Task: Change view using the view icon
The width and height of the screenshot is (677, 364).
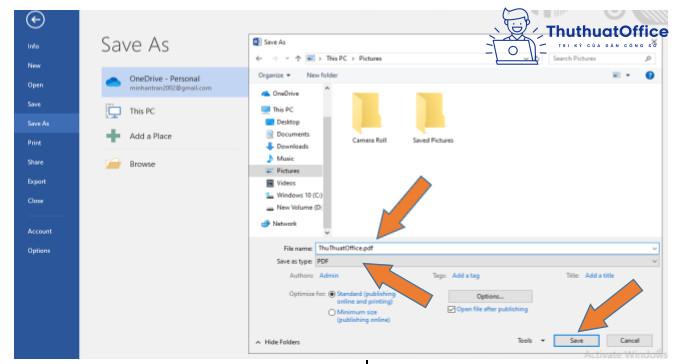Action: pos(616,75)
